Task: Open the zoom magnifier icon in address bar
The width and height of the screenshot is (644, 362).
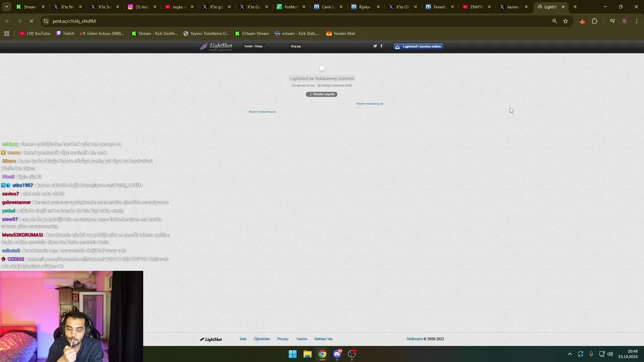Action: (554, 21)
